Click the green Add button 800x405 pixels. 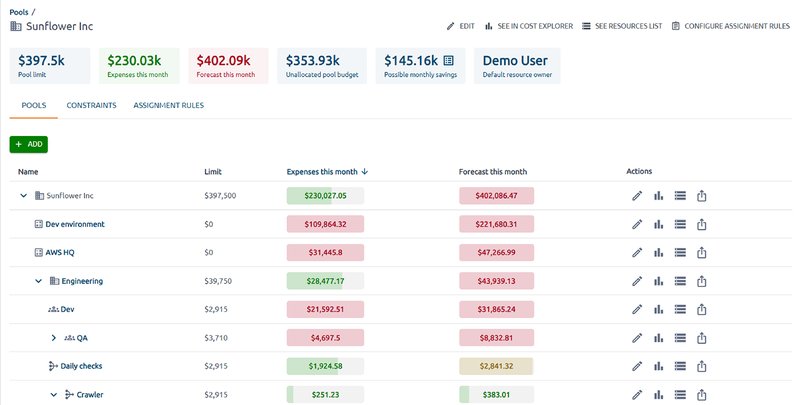(29, 144)
